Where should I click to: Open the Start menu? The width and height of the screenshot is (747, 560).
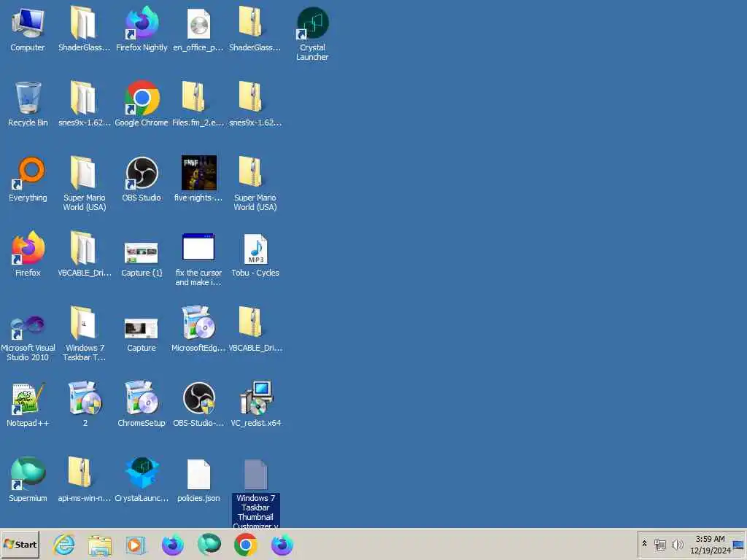(20, 545)
